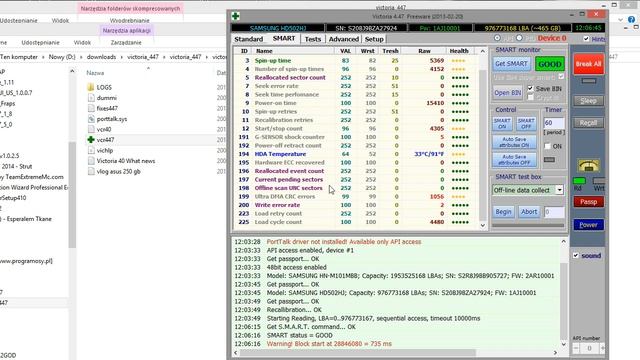Click the blue Power button
Image resolution: width=640 pixels, height=360 pixels.
pyautogui.click(x=588, y=225)
